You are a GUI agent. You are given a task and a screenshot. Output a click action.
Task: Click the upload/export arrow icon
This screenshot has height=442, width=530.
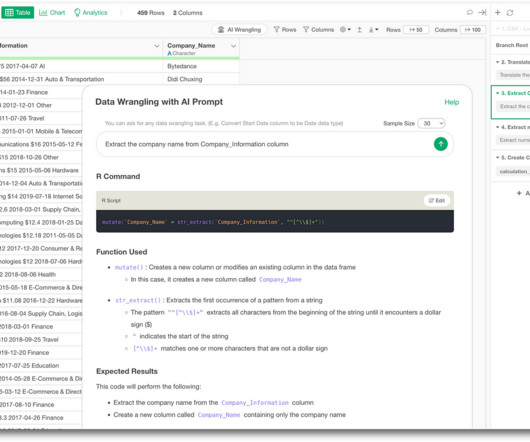click(x=360, y=30)
